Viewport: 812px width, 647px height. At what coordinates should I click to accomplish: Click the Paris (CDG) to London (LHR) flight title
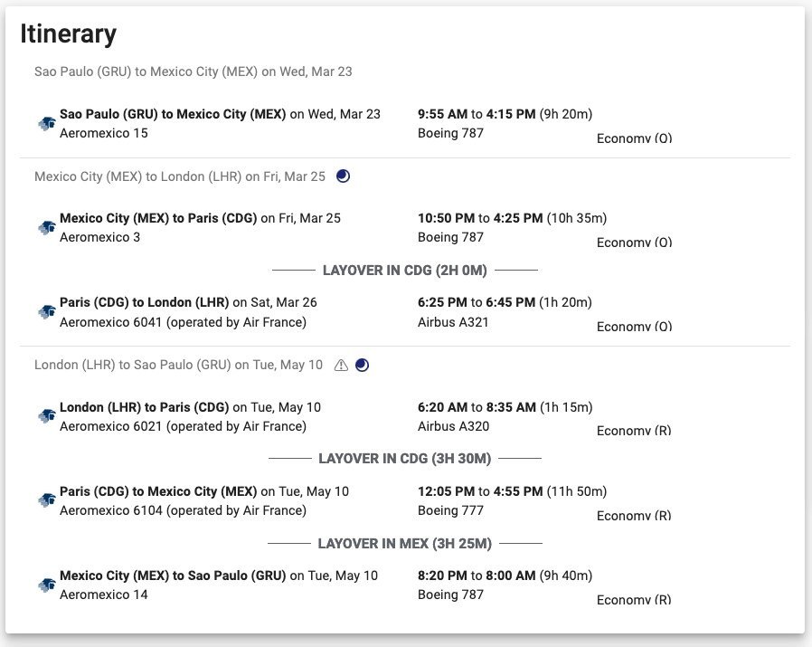click(x=145, y=302)
